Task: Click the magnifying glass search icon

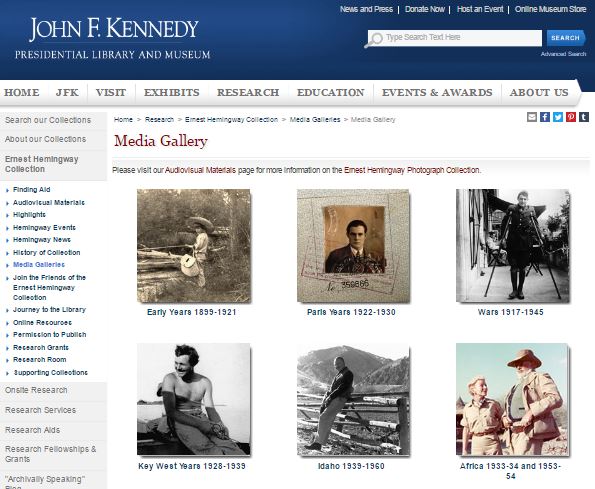Action: (374, 39)
